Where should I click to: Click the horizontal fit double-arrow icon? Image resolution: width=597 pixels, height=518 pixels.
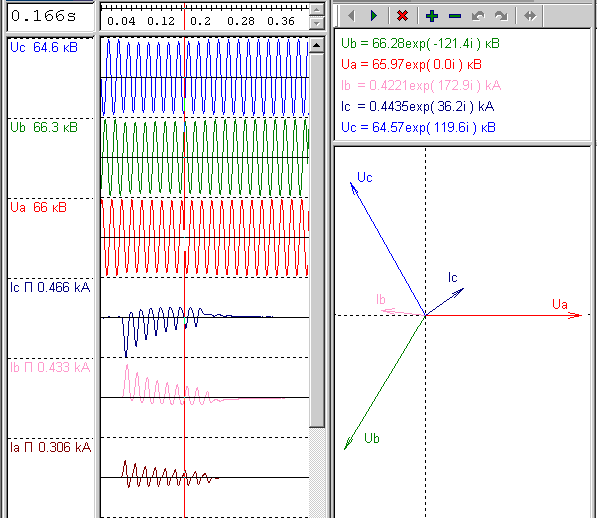[x=530, y=16]
